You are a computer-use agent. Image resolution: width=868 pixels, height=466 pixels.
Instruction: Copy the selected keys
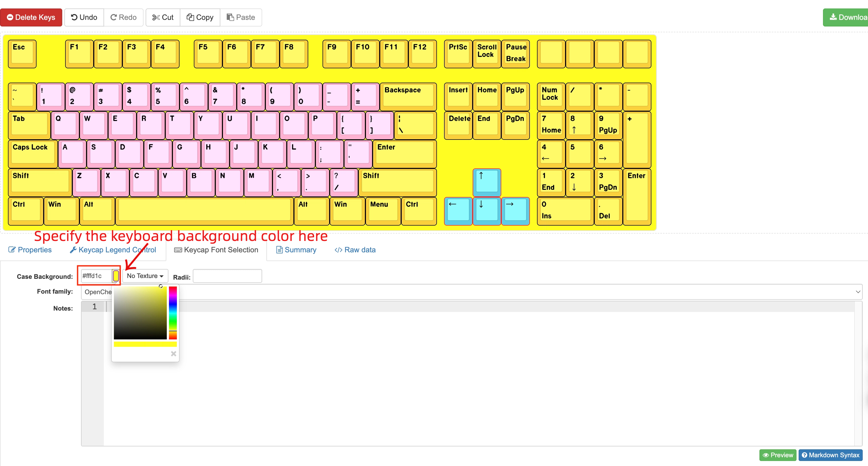[x=200, y=17]
